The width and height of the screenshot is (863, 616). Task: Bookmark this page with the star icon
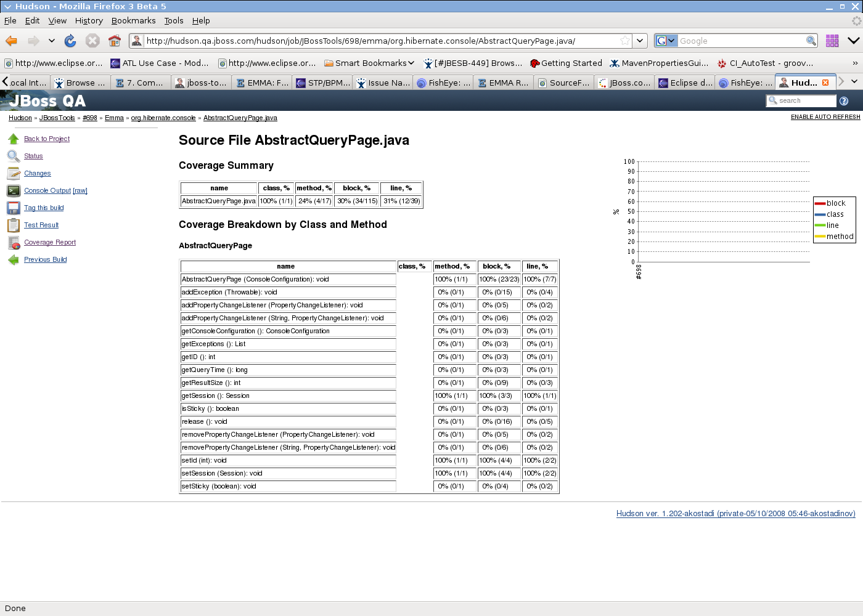point(625,41)
